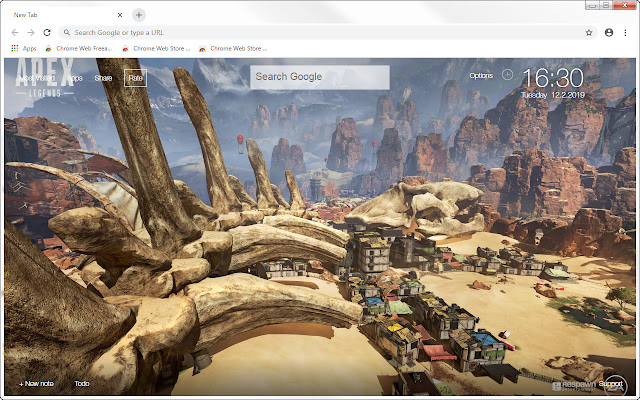Open the third Chrome Web Store bookmark
This screenshot has width=640, height=400.
(233, 49)
